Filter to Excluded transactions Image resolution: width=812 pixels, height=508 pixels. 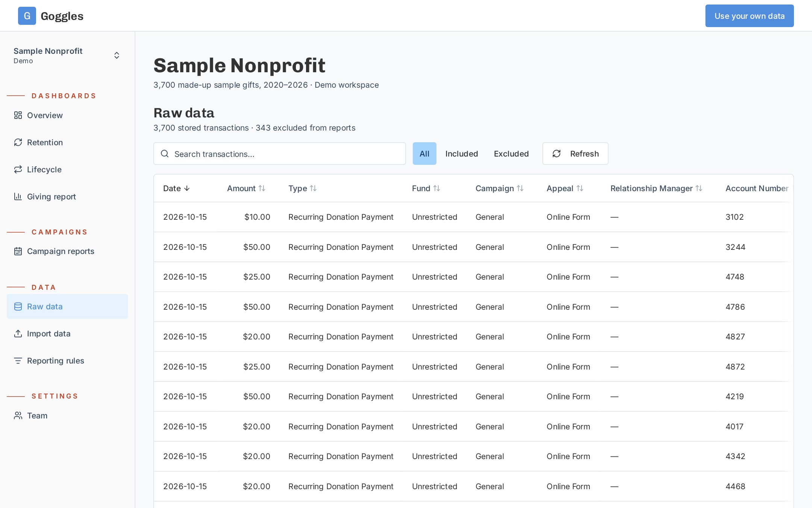(x=511, y=154)
